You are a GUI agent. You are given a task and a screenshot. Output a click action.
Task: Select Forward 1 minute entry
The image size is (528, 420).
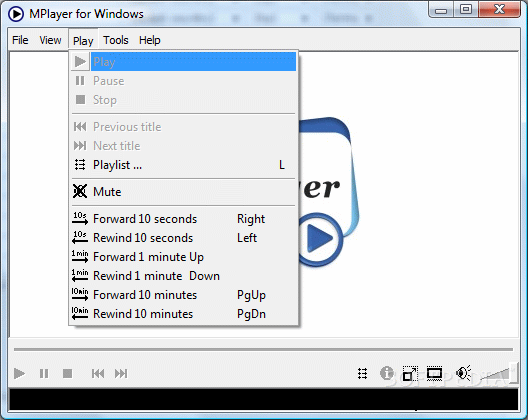click(x=184, y=257)
